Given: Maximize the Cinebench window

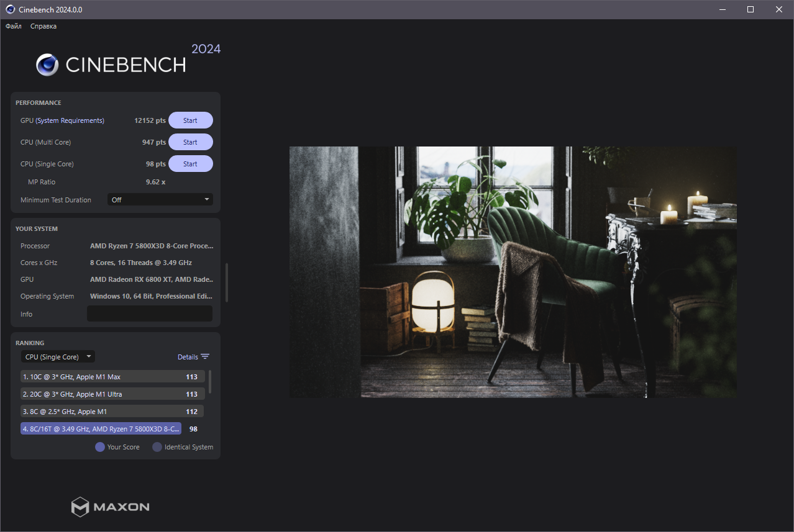Looking at the screenshot, I should [751, 9].
